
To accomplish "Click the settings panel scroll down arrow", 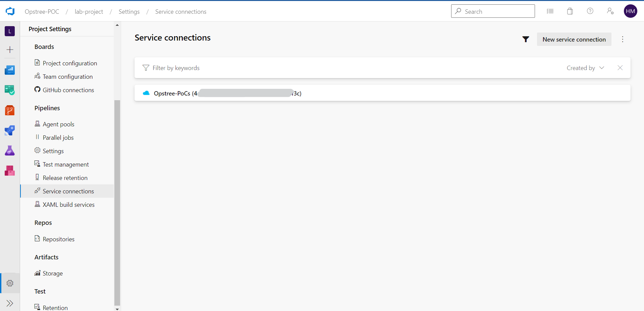I will pos(117,309).
